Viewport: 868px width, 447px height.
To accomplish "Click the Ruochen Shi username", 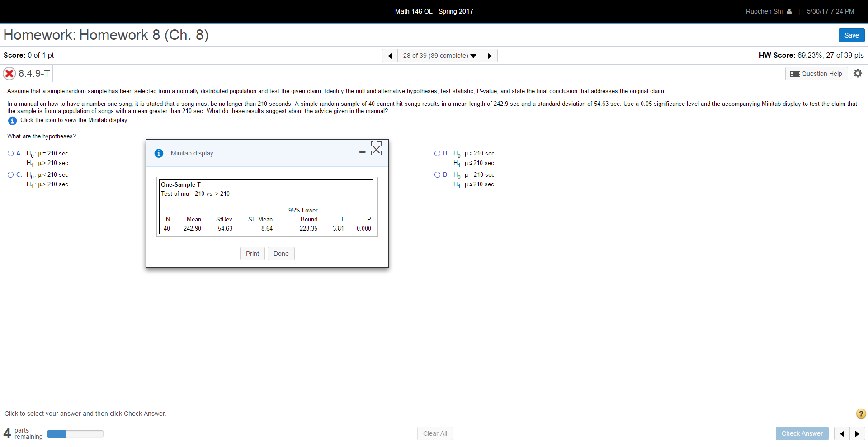I will pos(764,11).
